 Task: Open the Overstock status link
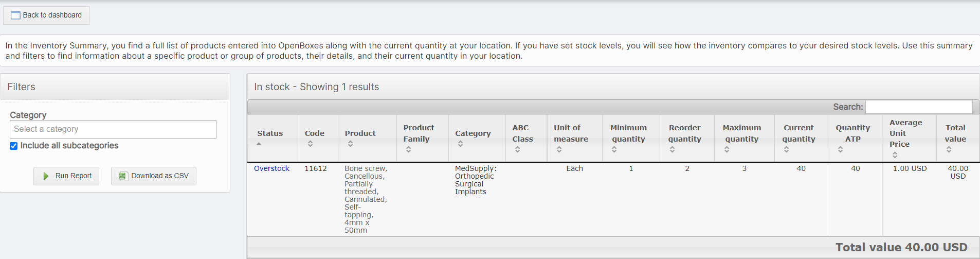(x=271, y=168)
